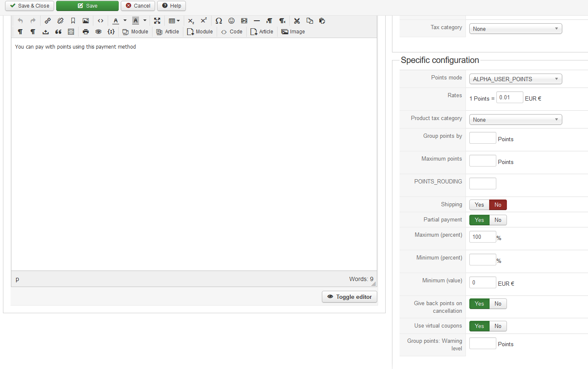Copy selection with the copy icon
The height and width of the screenshot is (369, 588).
click(x=310, y=21)
